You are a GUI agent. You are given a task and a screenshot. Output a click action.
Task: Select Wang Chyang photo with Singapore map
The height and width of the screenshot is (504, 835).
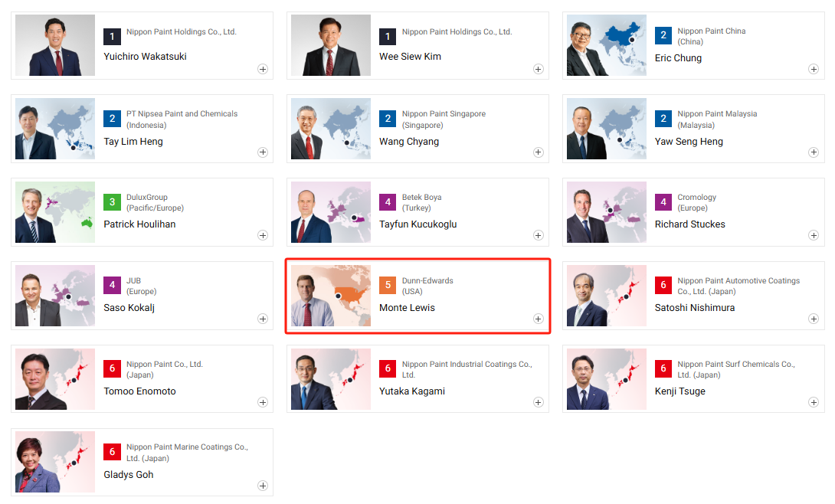click(331, 129)
